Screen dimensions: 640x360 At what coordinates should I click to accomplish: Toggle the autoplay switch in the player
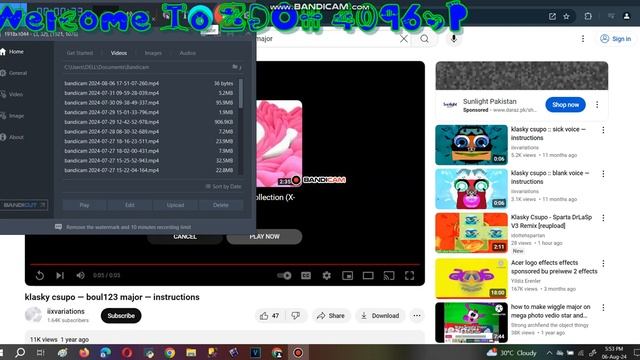tap(284, 276)
